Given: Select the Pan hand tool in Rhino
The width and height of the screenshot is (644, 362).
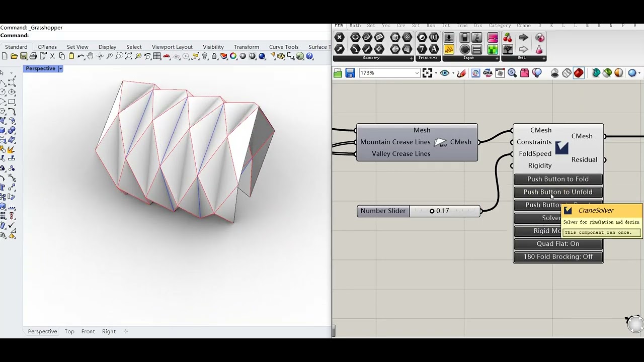Looking at the screenshot, I should (x=90, y=56).
